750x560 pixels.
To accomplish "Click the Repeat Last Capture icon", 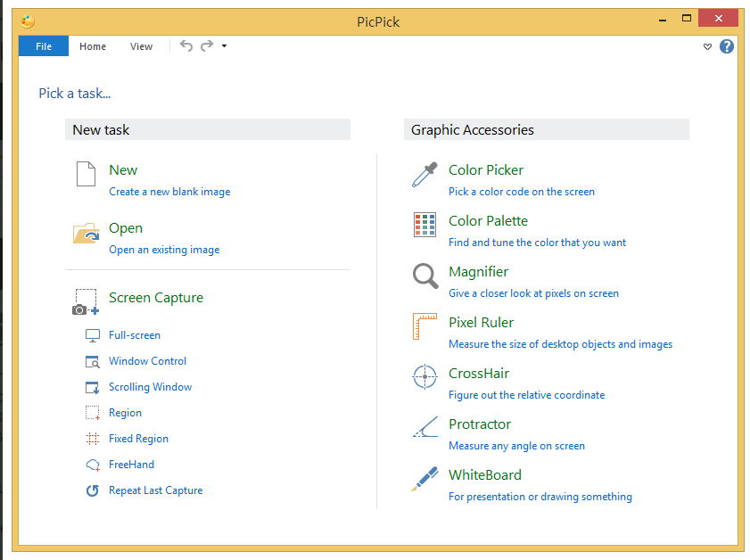I will point(93,490).
